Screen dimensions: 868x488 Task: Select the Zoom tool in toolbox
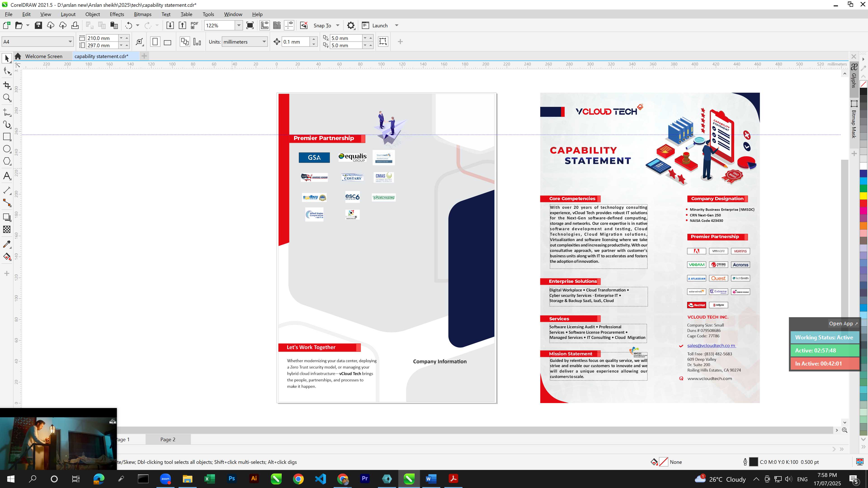pos(7,98)
